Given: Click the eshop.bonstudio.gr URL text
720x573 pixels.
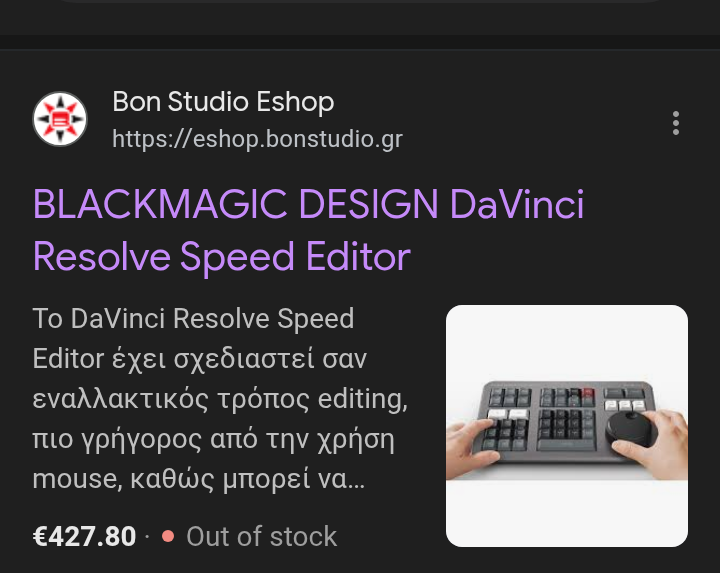Looking at the screenshot, I should tap(258, 139).
